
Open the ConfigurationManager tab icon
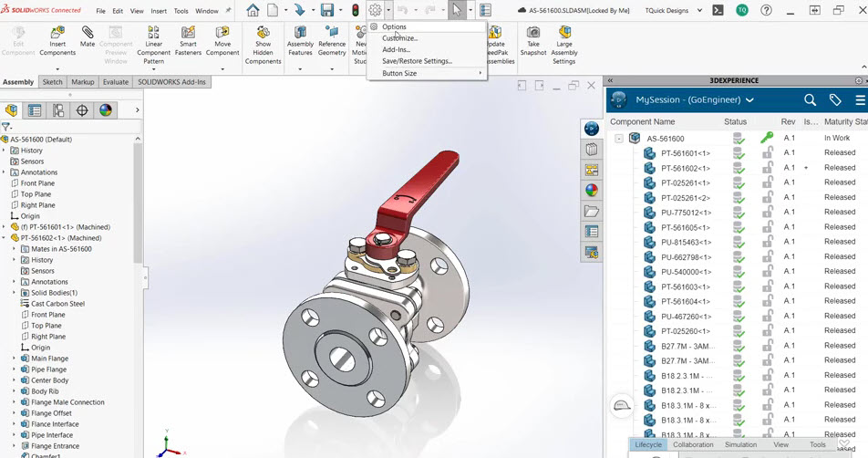pyautogui.click(x=58, y=110)
